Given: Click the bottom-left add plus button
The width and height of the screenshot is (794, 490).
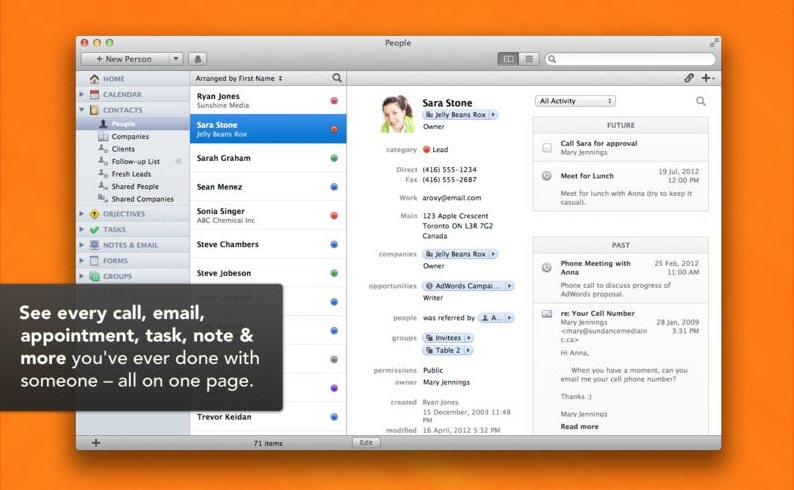Looking at the screenshot, I should (96, 443).
